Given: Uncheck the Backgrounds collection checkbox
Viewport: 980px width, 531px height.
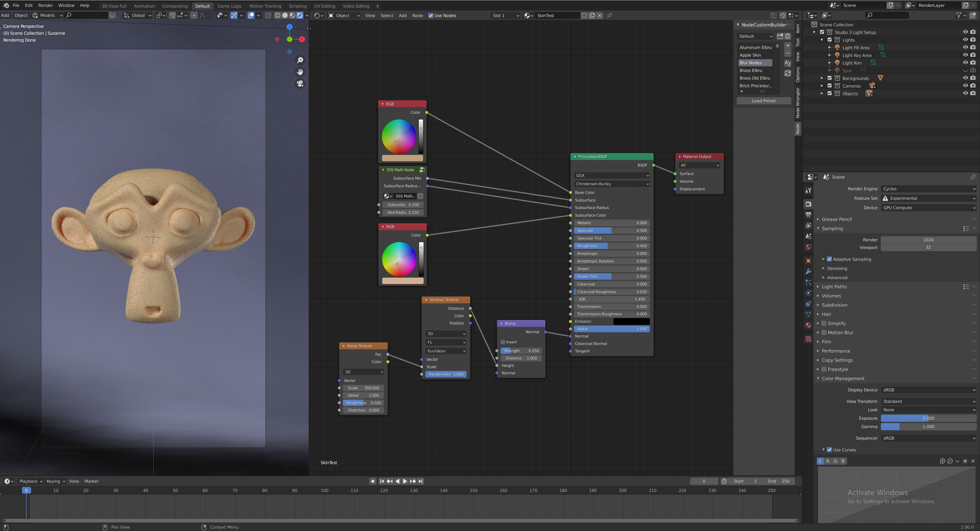Looking at the screenshot, I should coord(829,78).
